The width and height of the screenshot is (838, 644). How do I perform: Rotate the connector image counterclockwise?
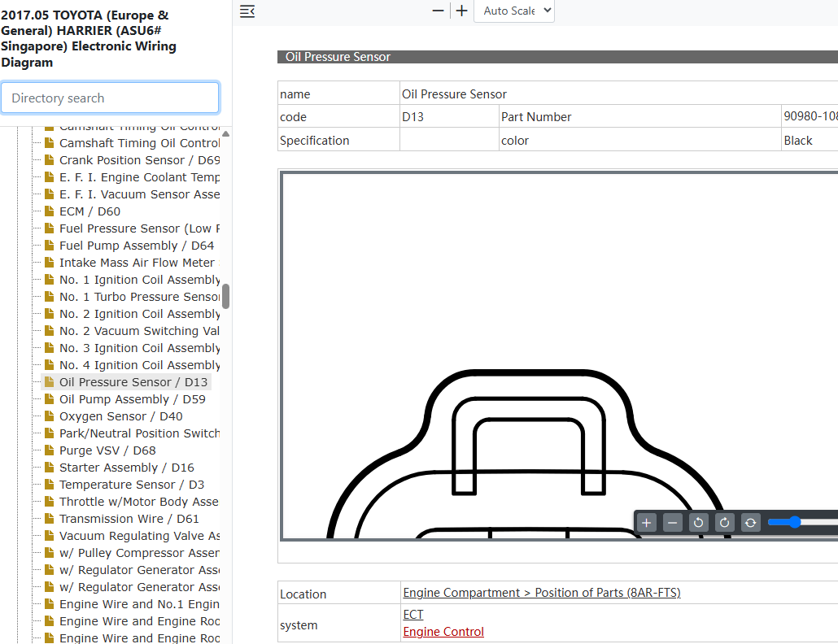(x=699, y=523)
